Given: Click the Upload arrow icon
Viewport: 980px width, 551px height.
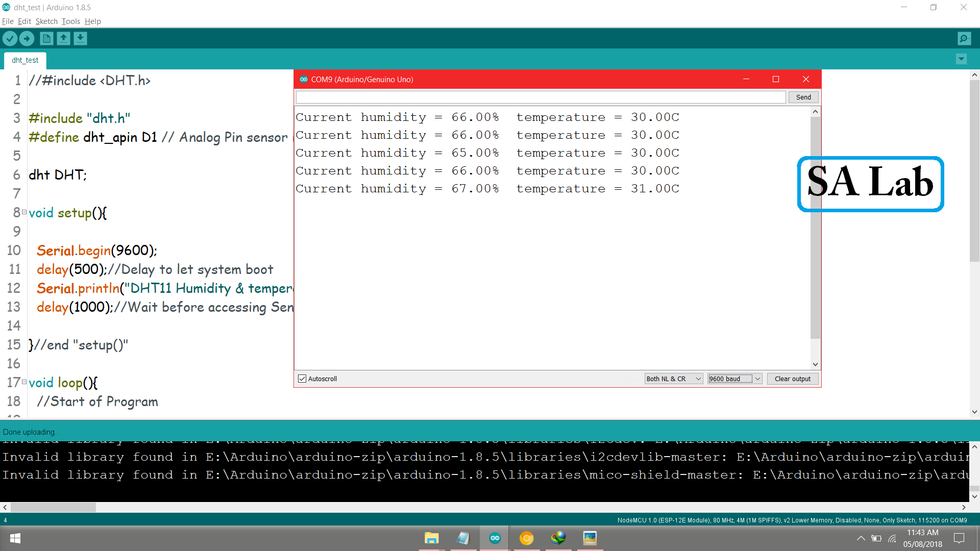Looking at the screenshot, I should tap(27, 38).
